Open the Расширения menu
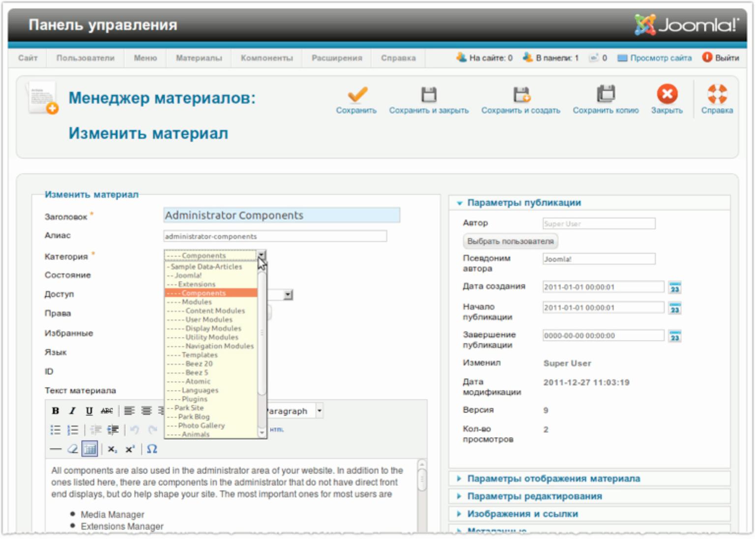Image resolution: width=756 pixels, height=539 pixels. 337,58
